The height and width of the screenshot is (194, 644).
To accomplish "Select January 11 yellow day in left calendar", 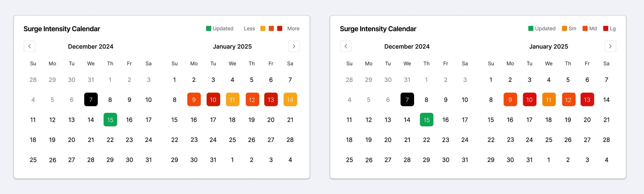I will [x=232, y=100].
